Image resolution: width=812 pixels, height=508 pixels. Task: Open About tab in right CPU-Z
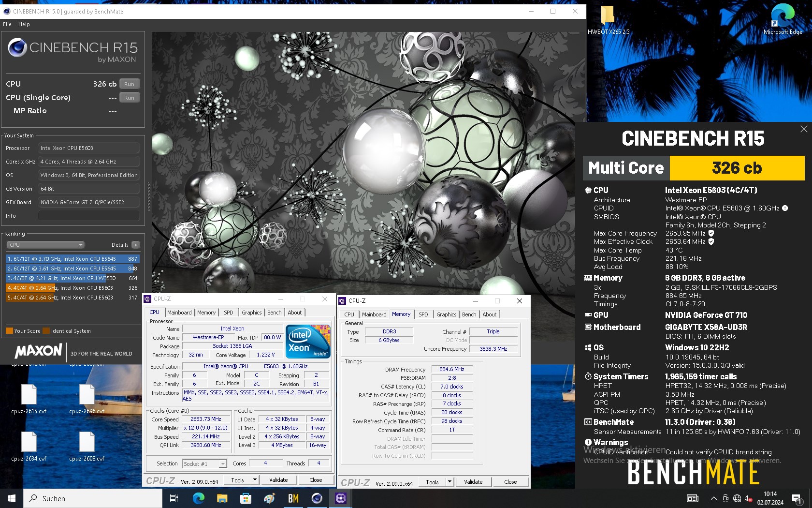[490, 314]
